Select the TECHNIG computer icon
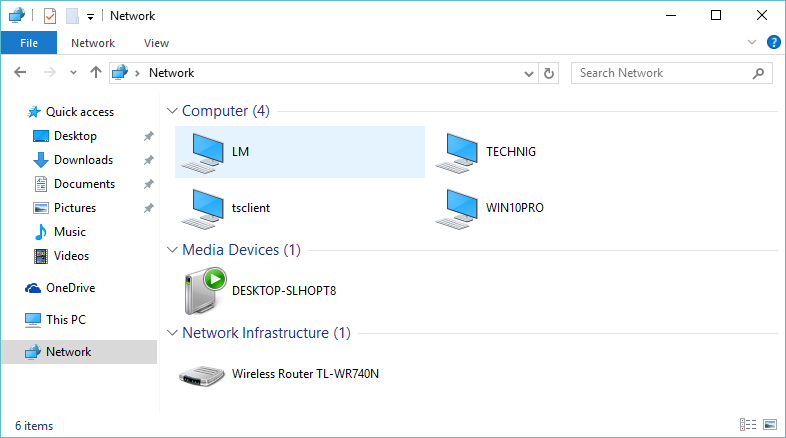Viewport: 786px width, 438px height. tap(457, 152)
